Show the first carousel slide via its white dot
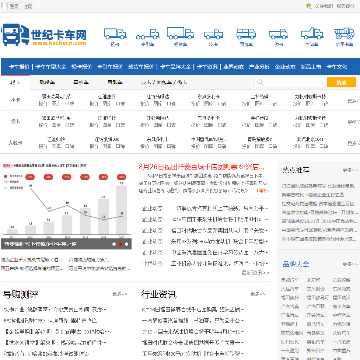The image size is (360, 360). coord(114,244)
